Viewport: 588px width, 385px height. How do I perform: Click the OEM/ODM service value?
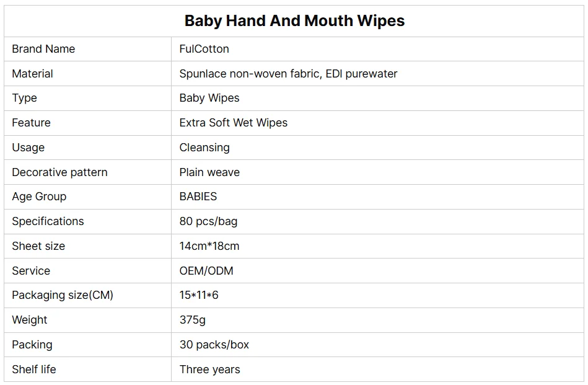(x=206, y=271)
